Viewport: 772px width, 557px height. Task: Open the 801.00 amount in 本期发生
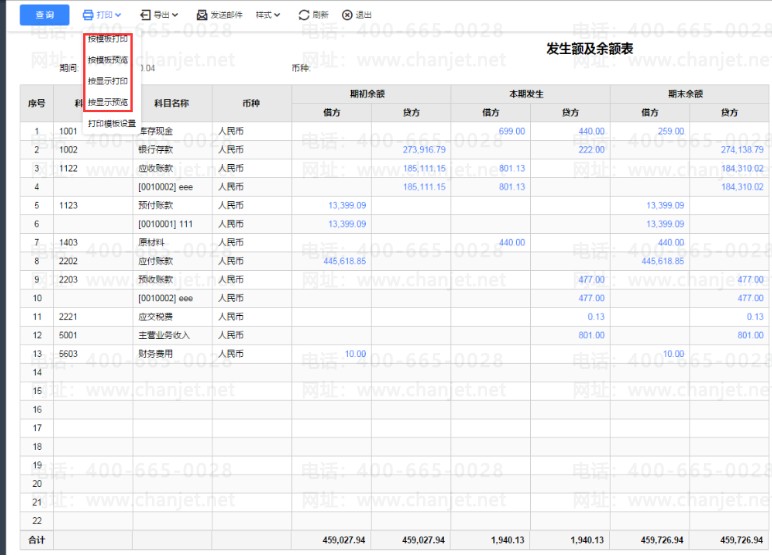[591, 335]
